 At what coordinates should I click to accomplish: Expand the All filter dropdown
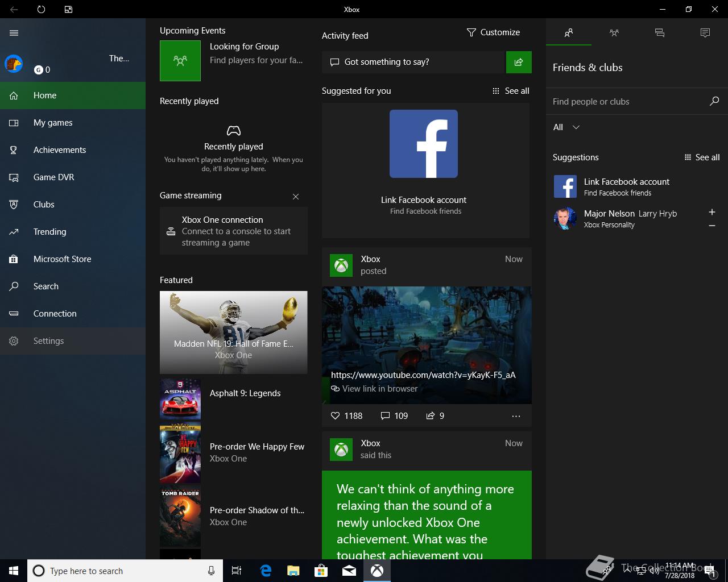(566, 127)
